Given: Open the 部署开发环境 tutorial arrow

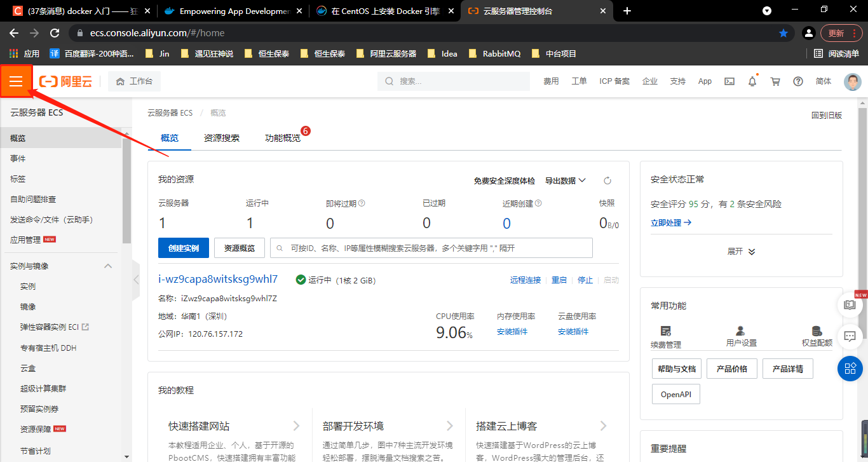Looking at the screenshot, I should [450, 426].
